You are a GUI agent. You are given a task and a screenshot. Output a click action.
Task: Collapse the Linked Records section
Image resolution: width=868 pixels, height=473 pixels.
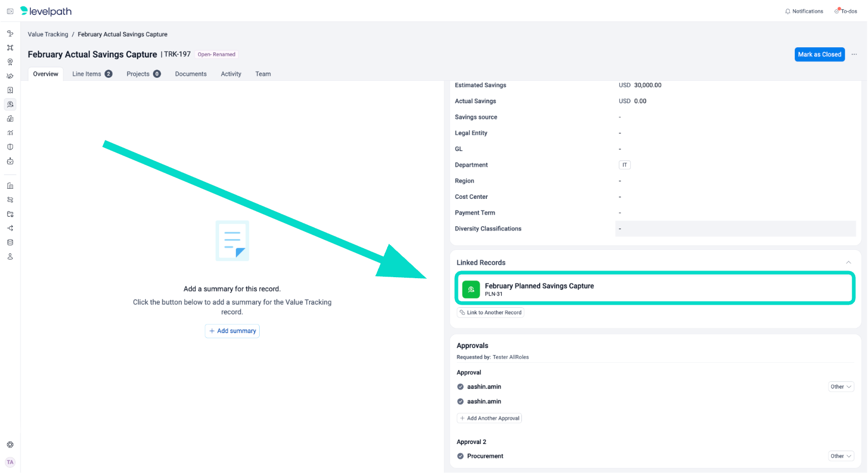848,262
